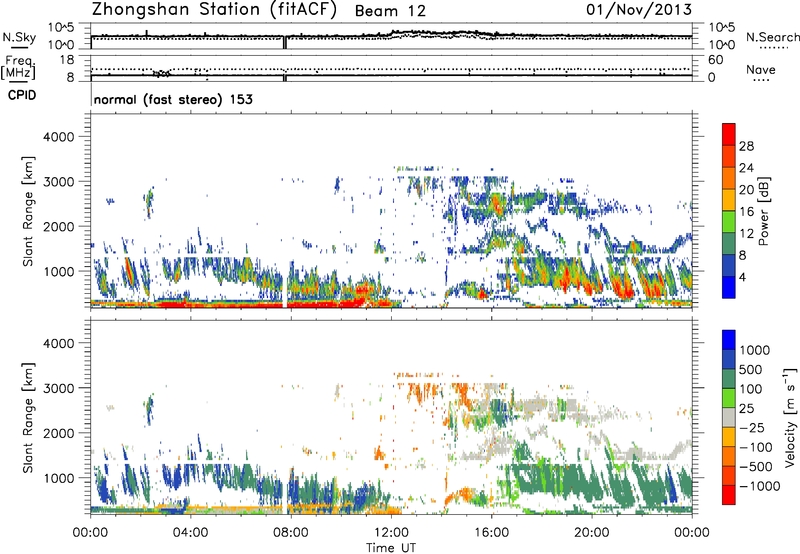The height and width of the screenshot is (554, 800).
Task: Click the "16" power colorbar tick
Action: [x=746, y=212]
